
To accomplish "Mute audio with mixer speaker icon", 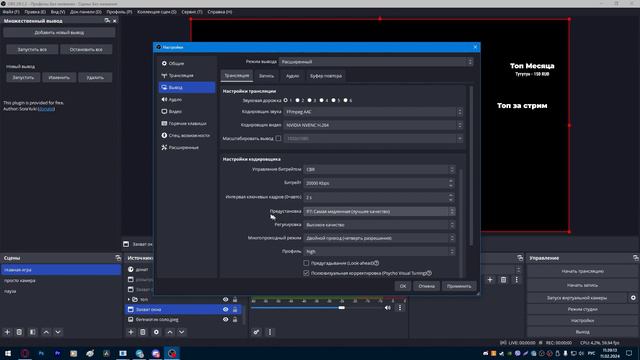I will click(387, 308).
